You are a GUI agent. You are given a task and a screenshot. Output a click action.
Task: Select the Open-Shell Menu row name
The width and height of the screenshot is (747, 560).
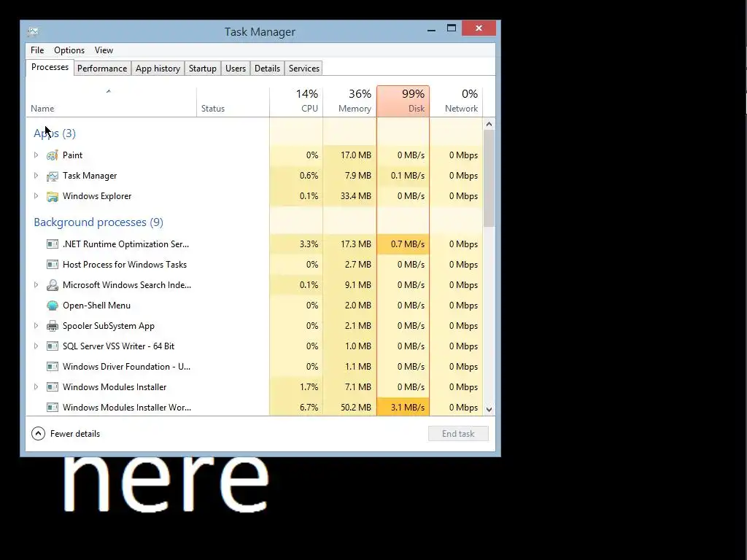tap(97, 306)
